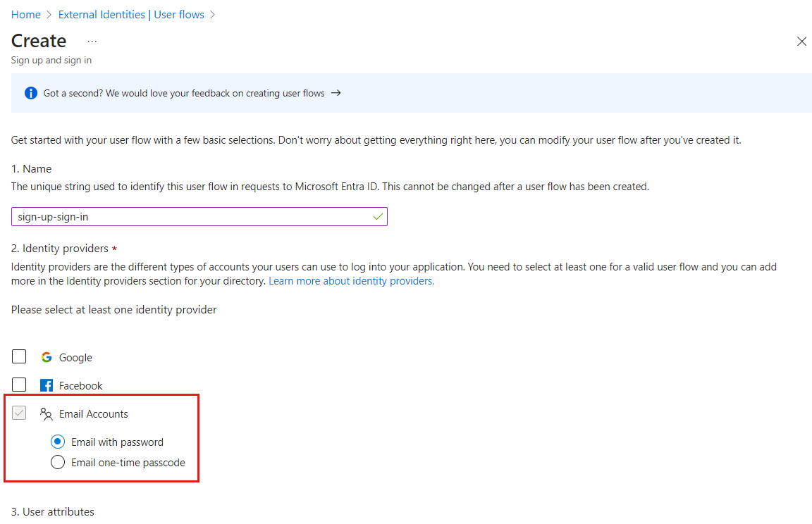Click the Google identity provider icon

click(x=46, y=357)
